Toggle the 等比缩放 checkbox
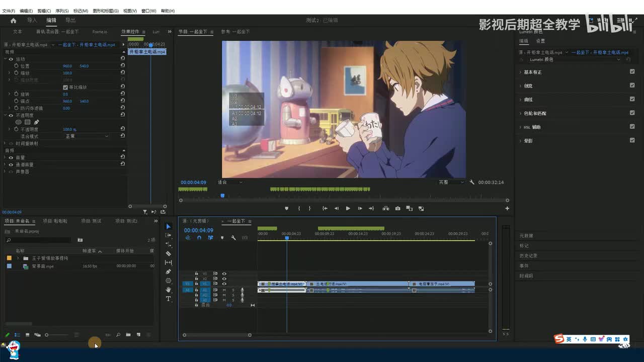This screenshot has width=644, height=362. pyautogui.click(x=65, y=87)
